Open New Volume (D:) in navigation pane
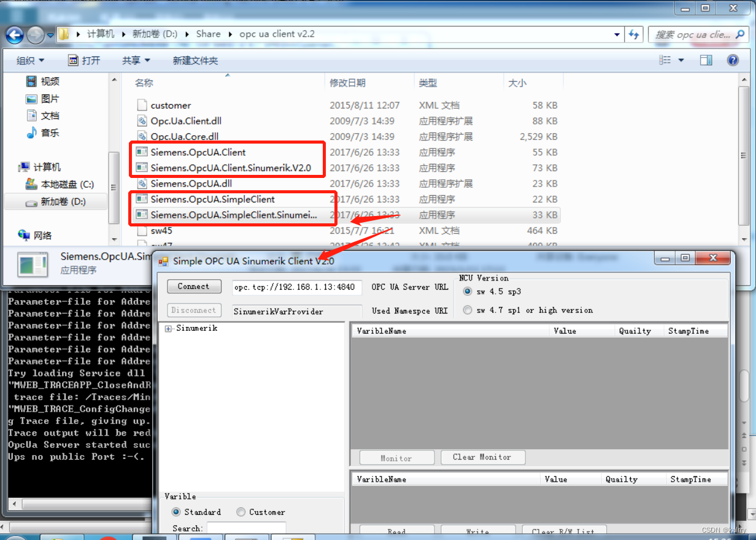 pyautogui.click(x=55, y=201)
